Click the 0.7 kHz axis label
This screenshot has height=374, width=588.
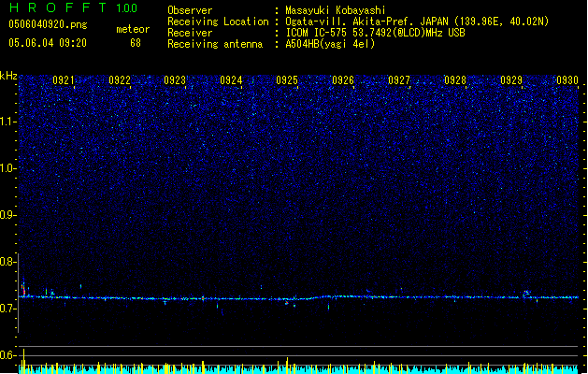[x=7, y=309]
